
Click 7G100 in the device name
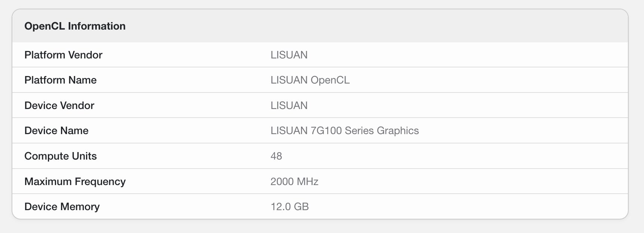326,130
